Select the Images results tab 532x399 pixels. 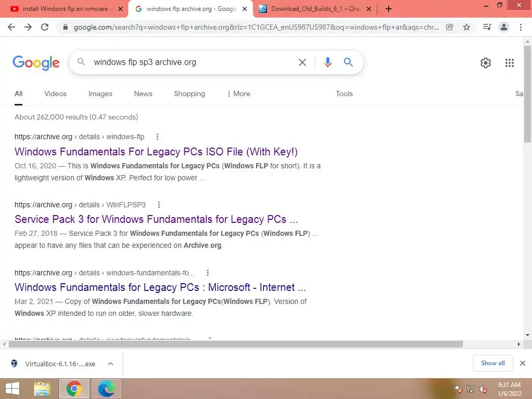point(100,94)
